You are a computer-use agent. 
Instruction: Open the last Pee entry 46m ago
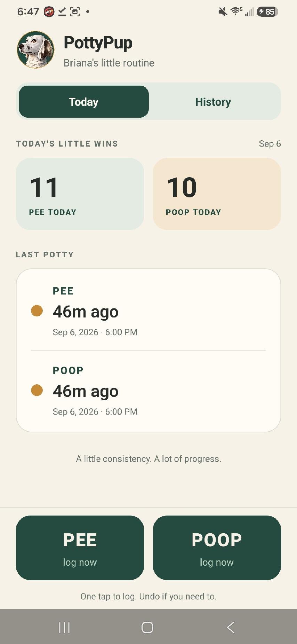(x=148, y=311)
